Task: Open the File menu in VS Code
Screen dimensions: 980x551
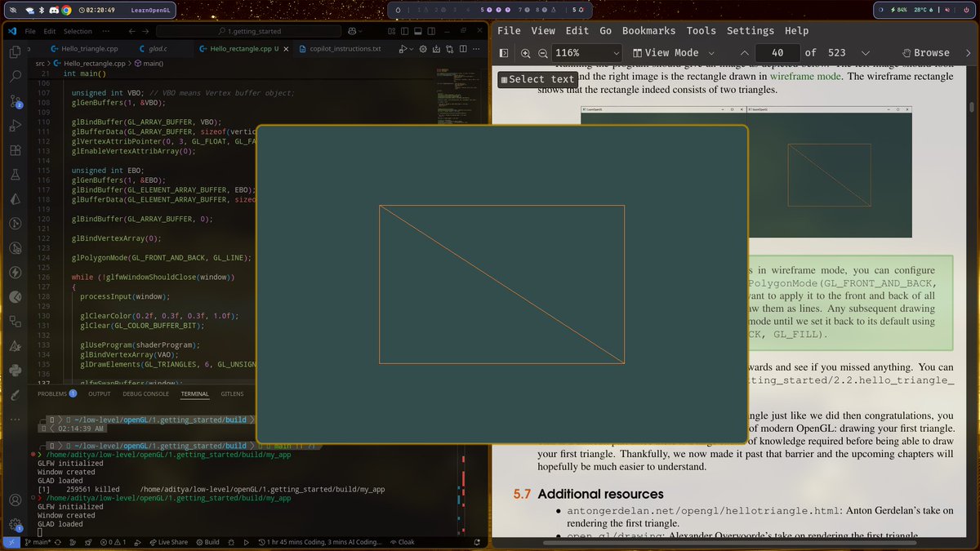Action: (30, 31)
